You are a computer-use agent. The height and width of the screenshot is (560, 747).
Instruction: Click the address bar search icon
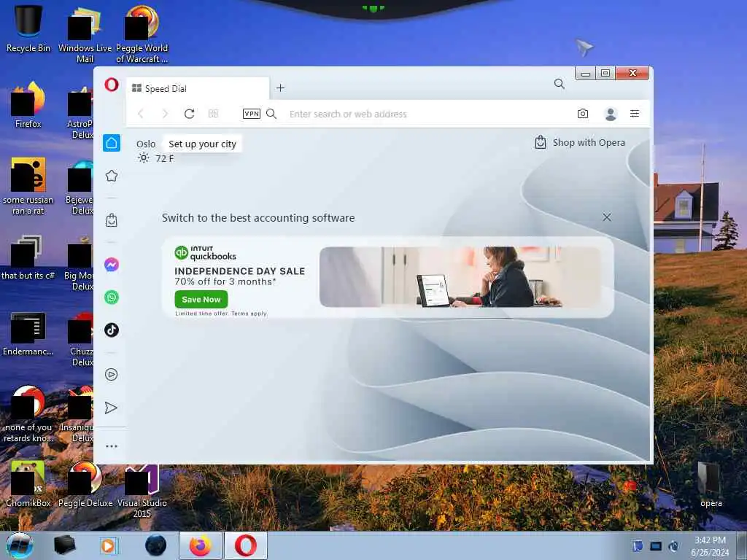pos(271,114)
